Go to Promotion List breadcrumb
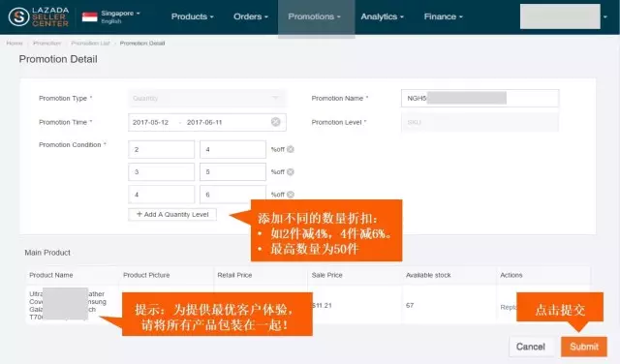Viewport: 620px width, 364px height. pyautogui.click(x=90, y=43)
